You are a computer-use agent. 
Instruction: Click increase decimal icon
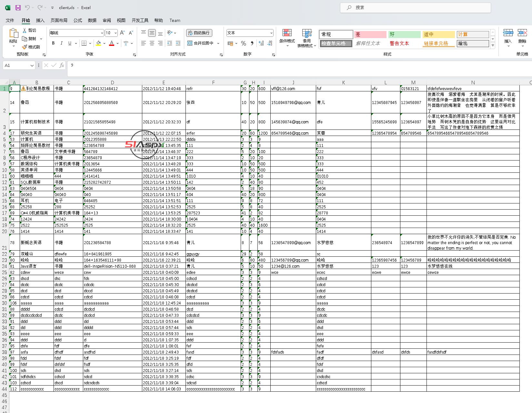261,43
